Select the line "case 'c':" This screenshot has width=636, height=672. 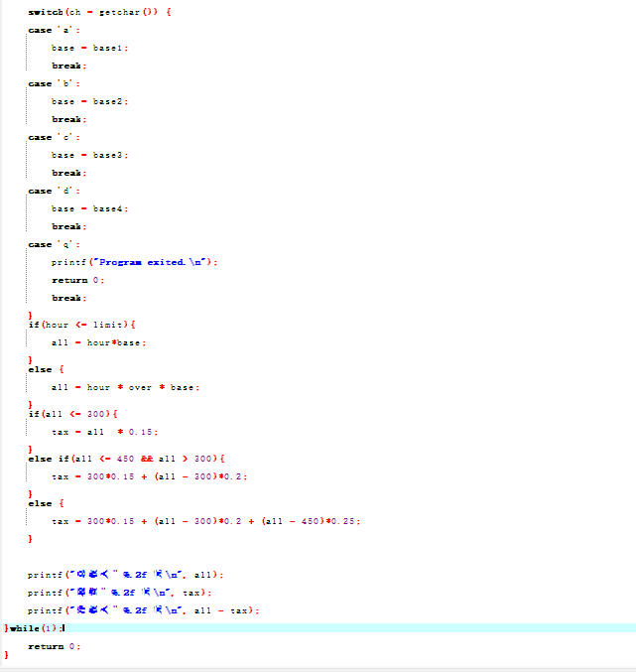[x=54, y=137]
